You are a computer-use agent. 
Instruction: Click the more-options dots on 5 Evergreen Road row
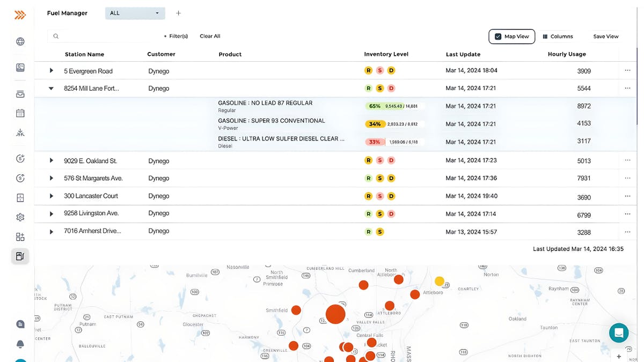point(627,70)
